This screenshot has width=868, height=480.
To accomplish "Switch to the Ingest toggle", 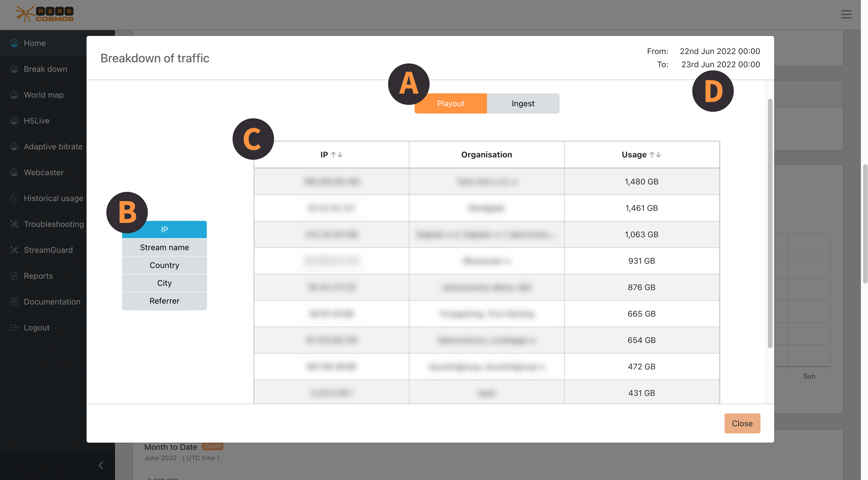I will pyautogui.click(x=523, y=103).
